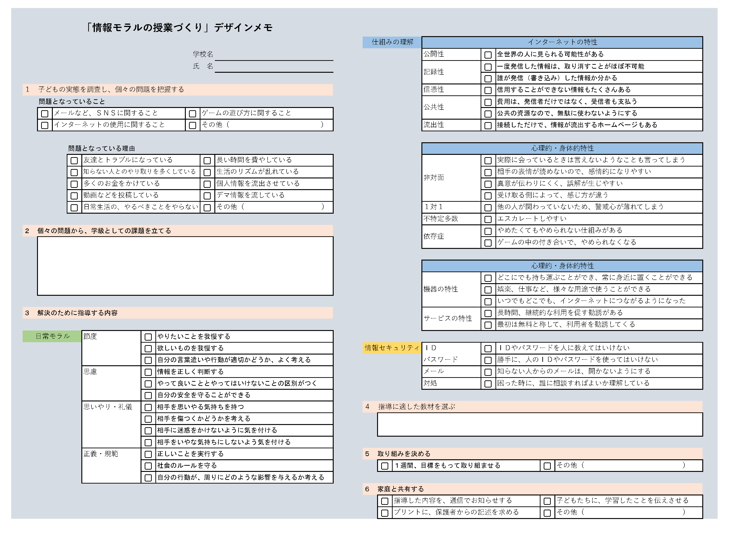The image size is (756, 535).
Task: Check 'エスカレートしやすい' box
Action: pyautogui.click(x=488, y=219)
